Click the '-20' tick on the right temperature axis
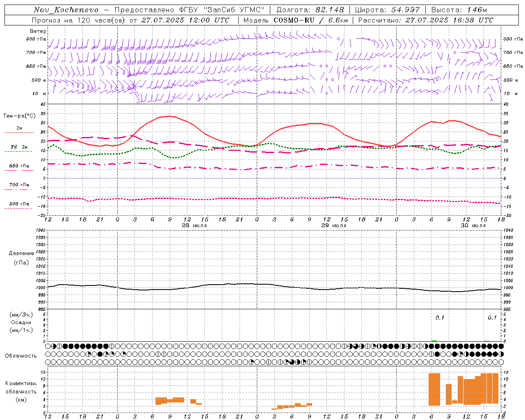This screenshot has width=525, height=420. [x=507, y=215]
